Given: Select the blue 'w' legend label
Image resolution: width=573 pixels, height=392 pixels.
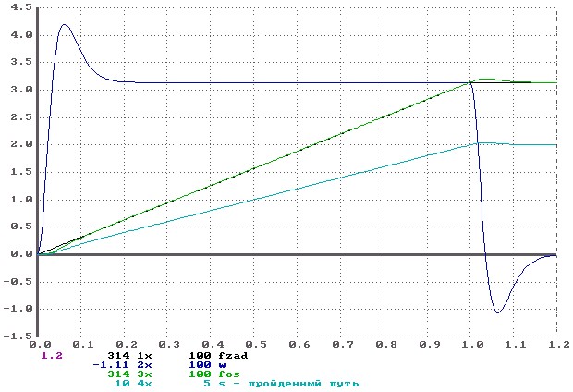Looking at the screenshot, I should pyautogui.click(x=222, y=365).
